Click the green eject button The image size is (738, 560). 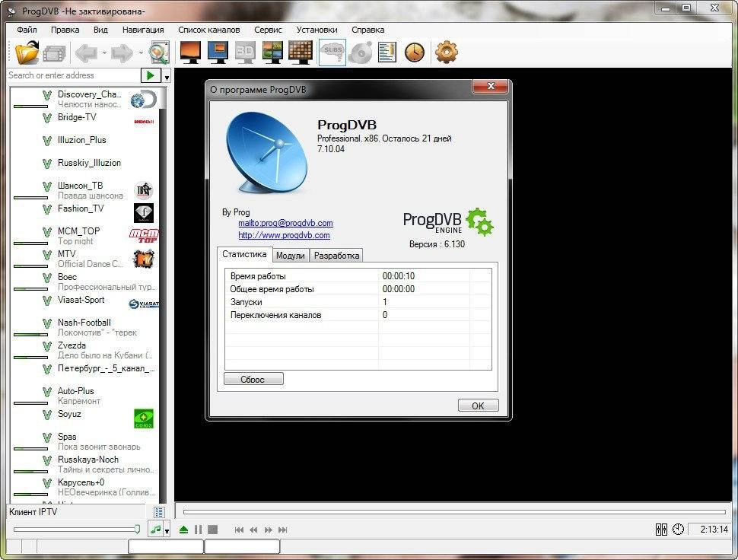point(183,530)
